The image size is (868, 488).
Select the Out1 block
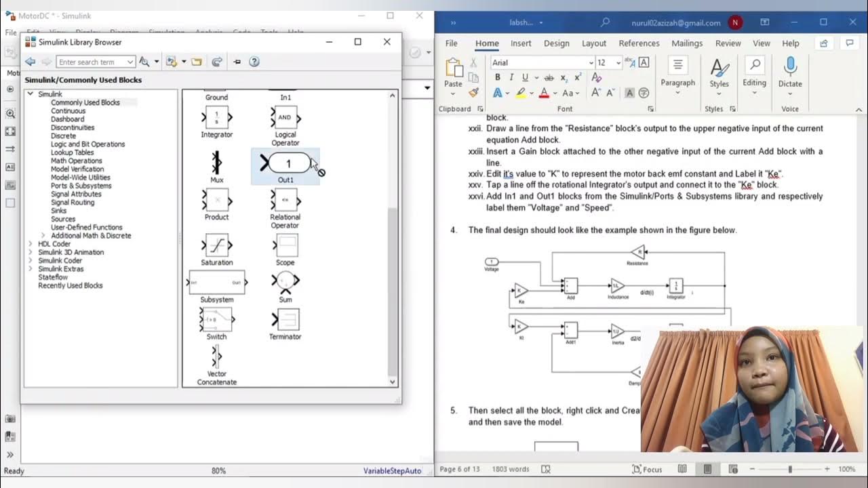(285, 167)
